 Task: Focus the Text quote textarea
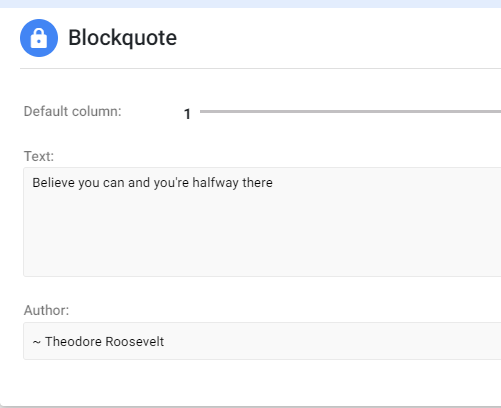(262, 222)
